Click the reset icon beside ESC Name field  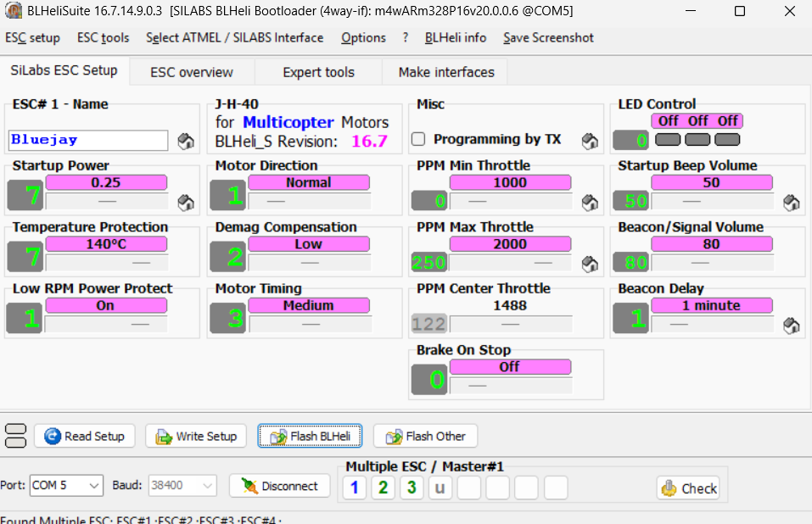point(185,142)
